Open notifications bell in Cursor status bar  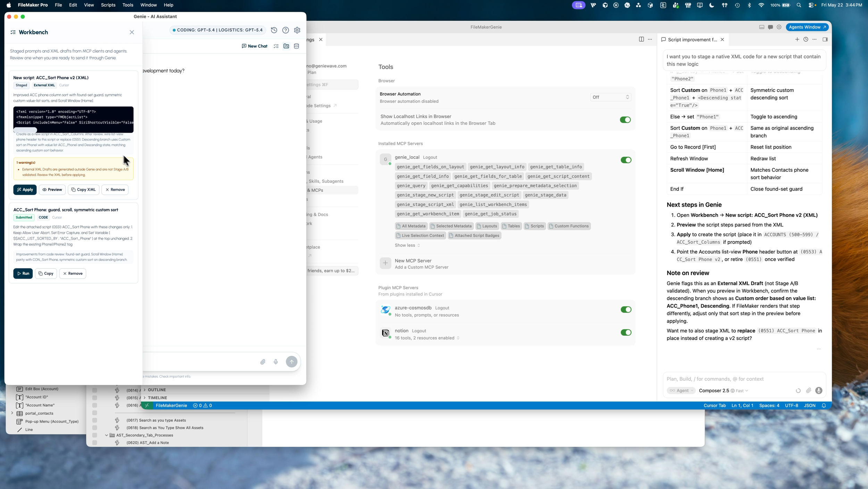[824, 406]
